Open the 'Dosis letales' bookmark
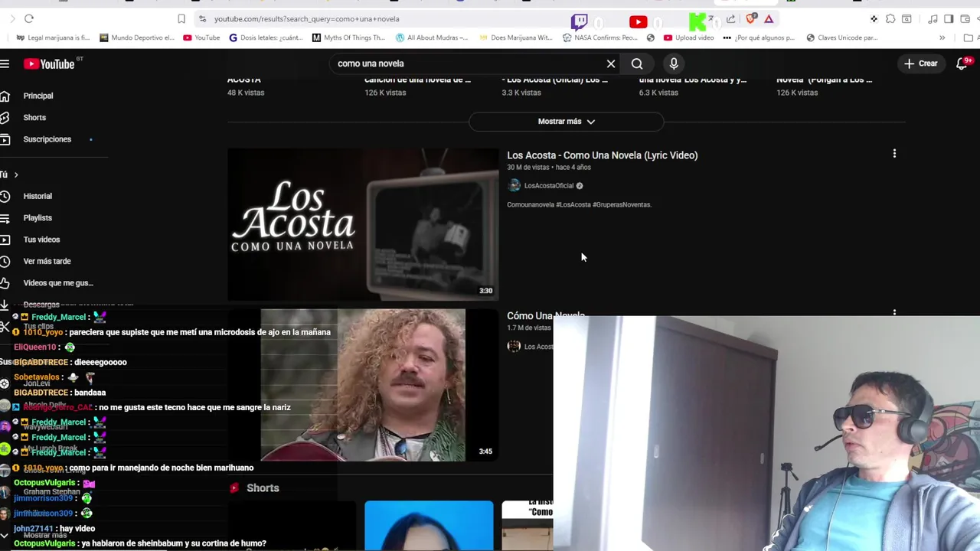The image size is (980, 551). [x=266, y=37]
